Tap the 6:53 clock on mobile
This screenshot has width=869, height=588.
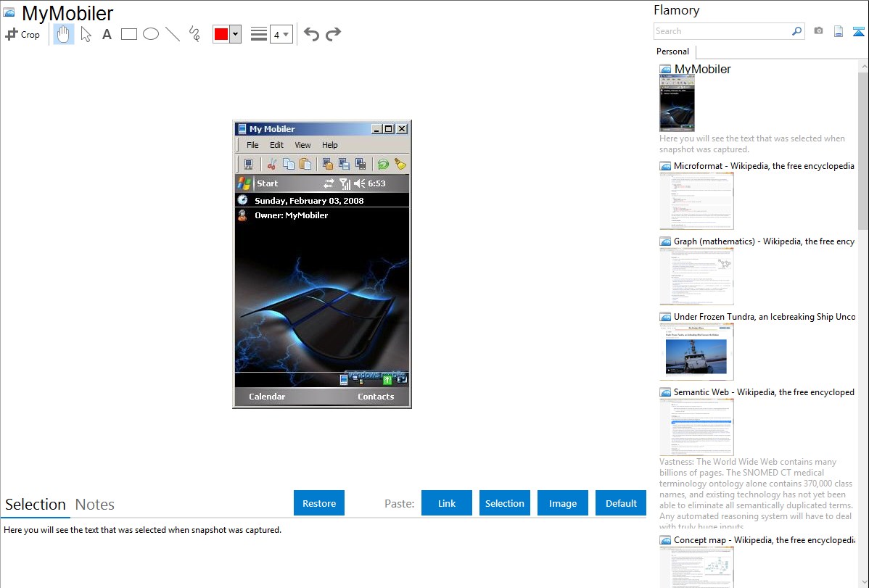click(x=377, y=183)
